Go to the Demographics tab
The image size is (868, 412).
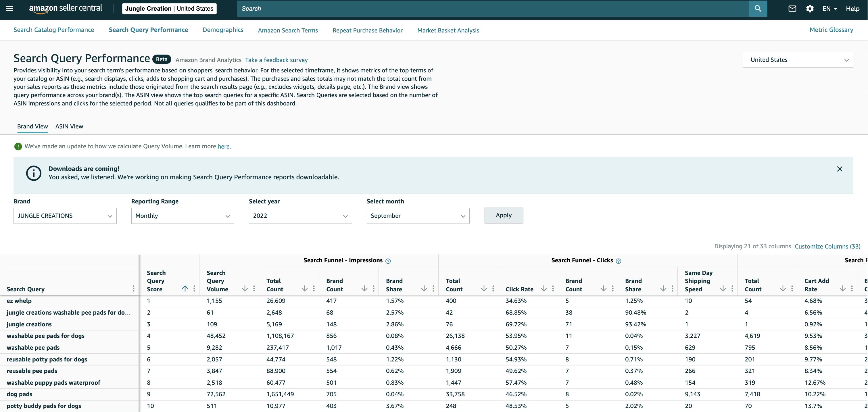223,30
